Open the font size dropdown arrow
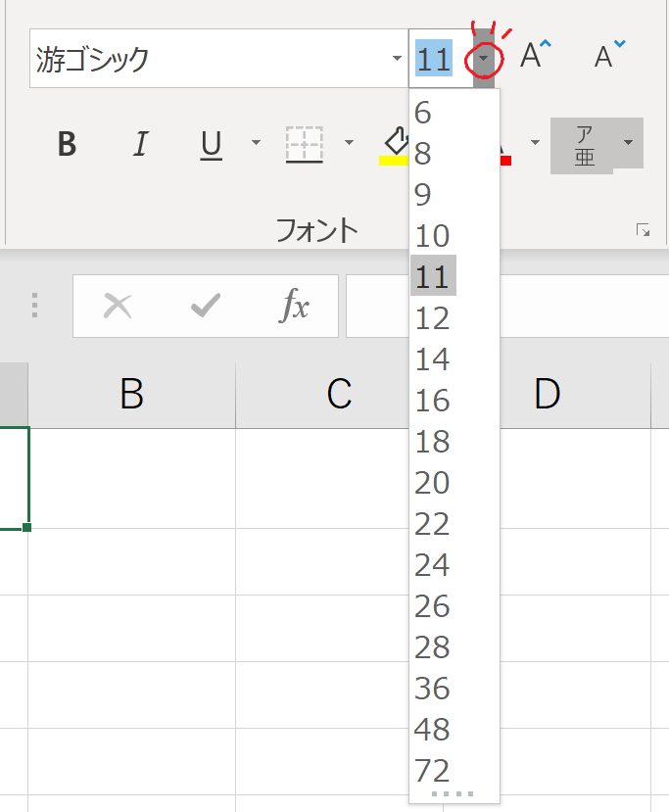This screenshot has height=812, width=669. pyautogui.click(x=483, y=59)
